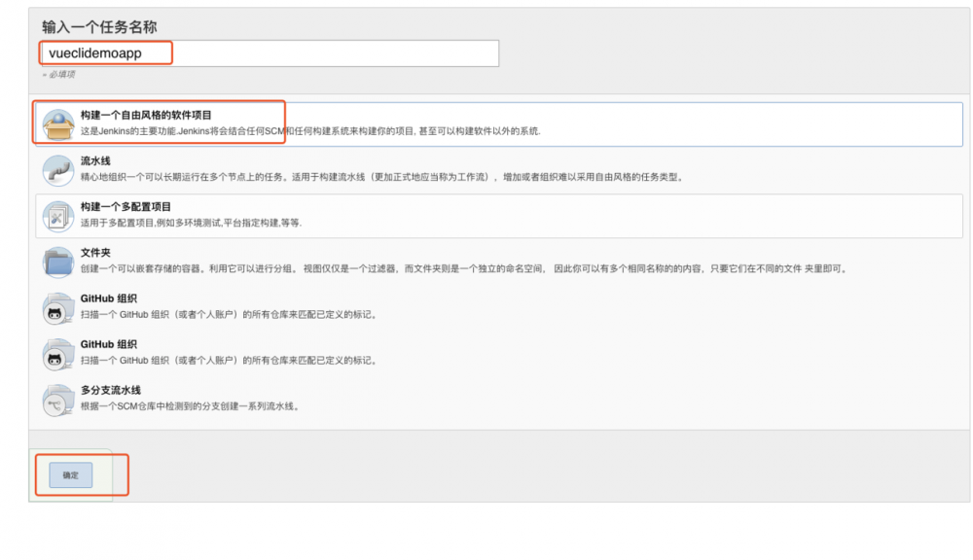Select the 文件夹 item title
Screen dimensions: 973x560
(x=95, y=253)
